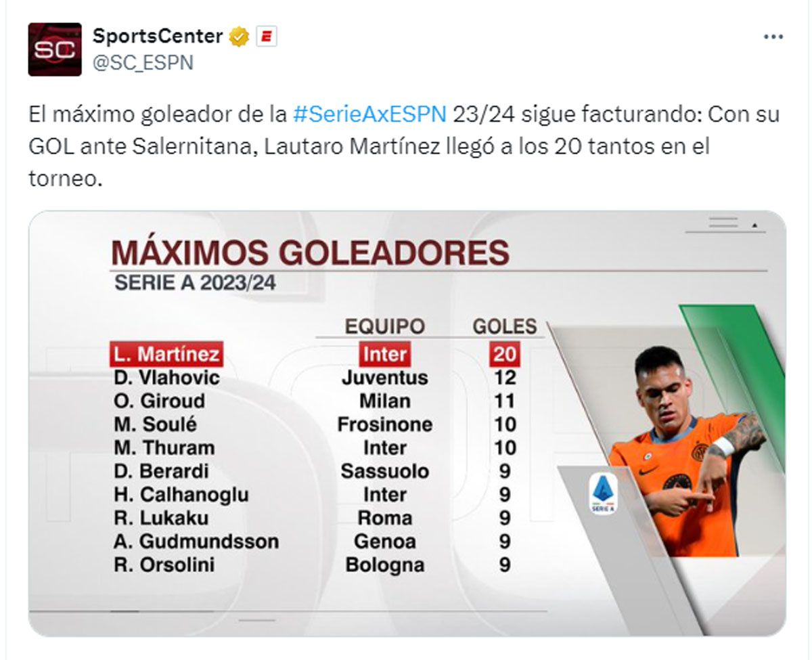The height and width of the screenshot is (660, 812).
Task: Click the MÁXIMOS GOLEADORES heading
Action: [310, 252]
